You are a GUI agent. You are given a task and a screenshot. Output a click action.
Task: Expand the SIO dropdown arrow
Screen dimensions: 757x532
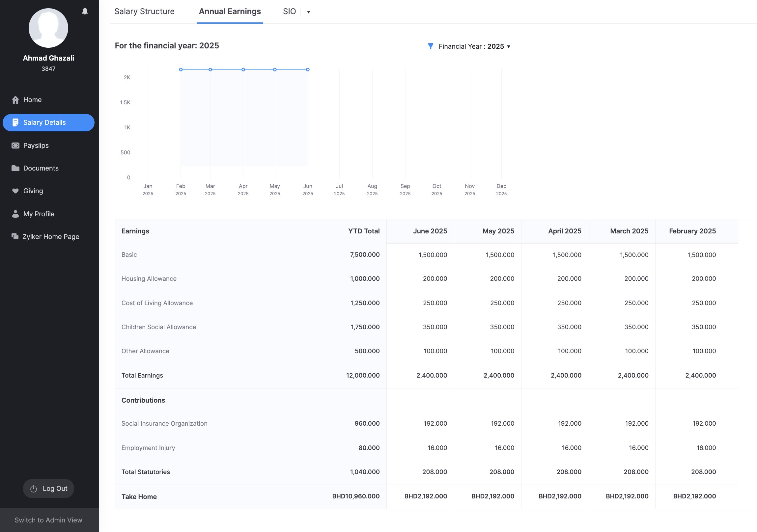point(308,12)
